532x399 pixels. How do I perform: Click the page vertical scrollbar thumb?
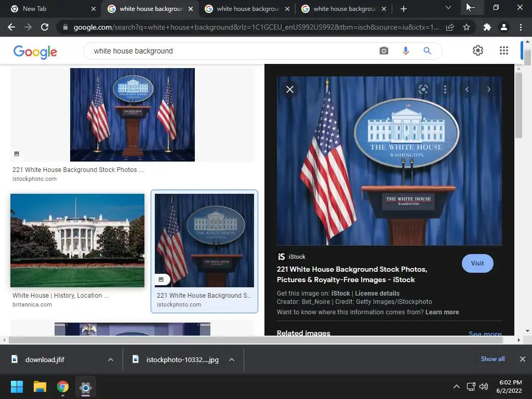point(527,57)
